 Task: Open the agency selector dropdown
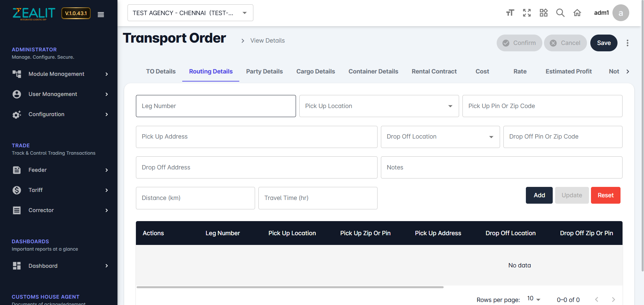click(190, 13)
